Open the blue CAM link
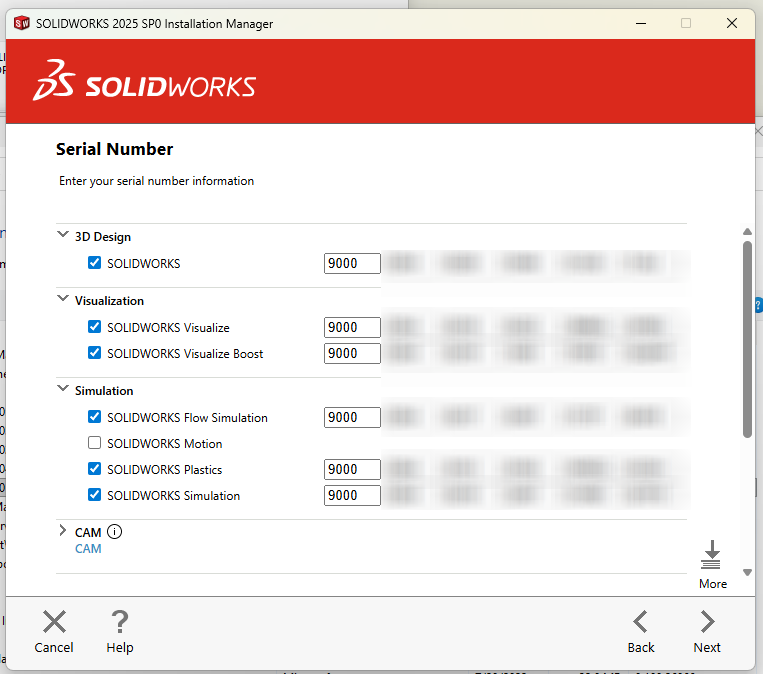Viewport: 763px width, 674px height. pos(88,548)
